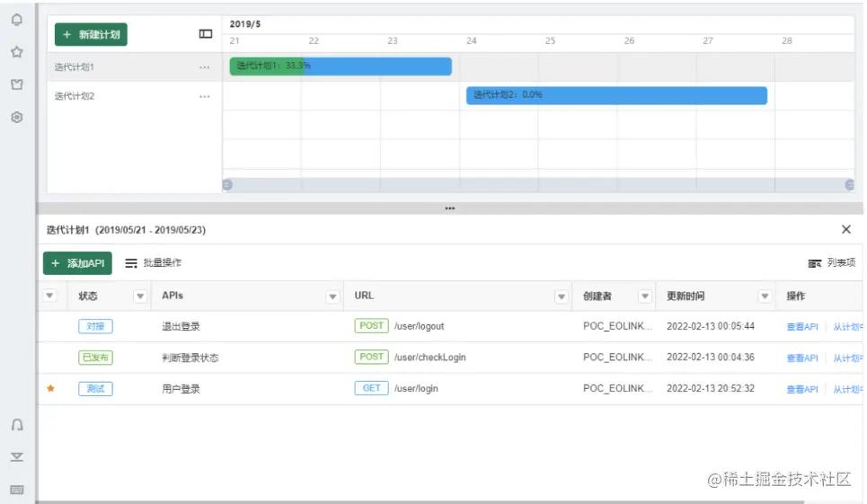The height and width of the screenshot is (504, 867).
Task: Click timestamp 2022-02-13 00:05:44
Action: pos(711,326)
